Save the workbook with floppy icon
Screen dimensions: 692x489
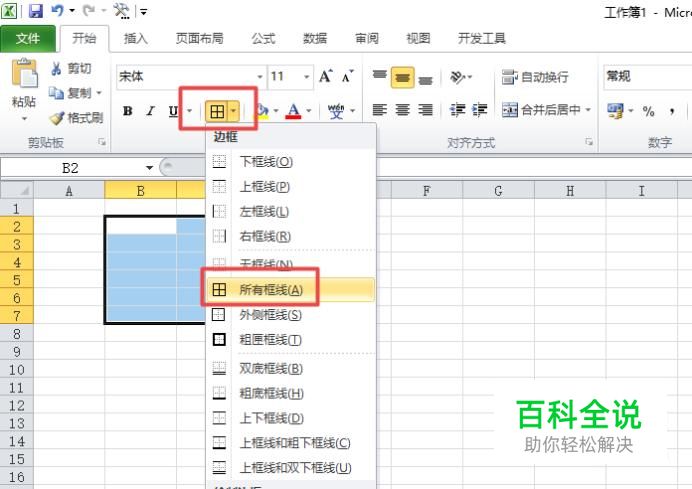coord(35,11)
